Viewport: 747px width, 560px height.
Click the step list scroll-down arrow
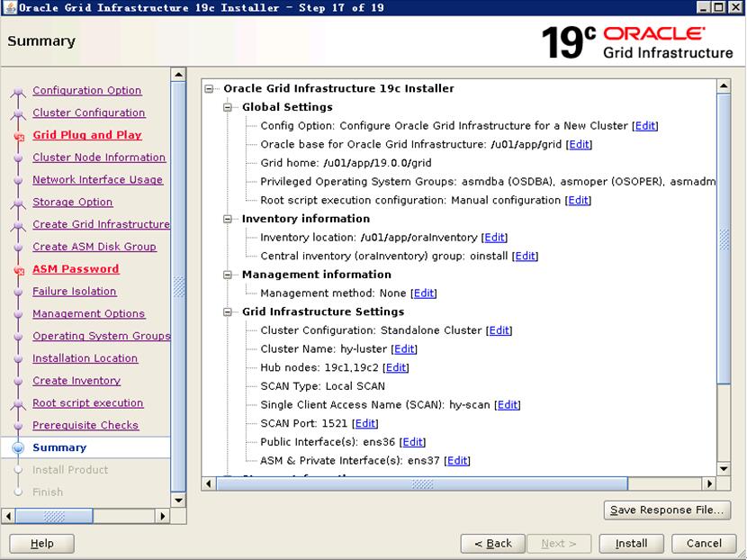(178, 500)
